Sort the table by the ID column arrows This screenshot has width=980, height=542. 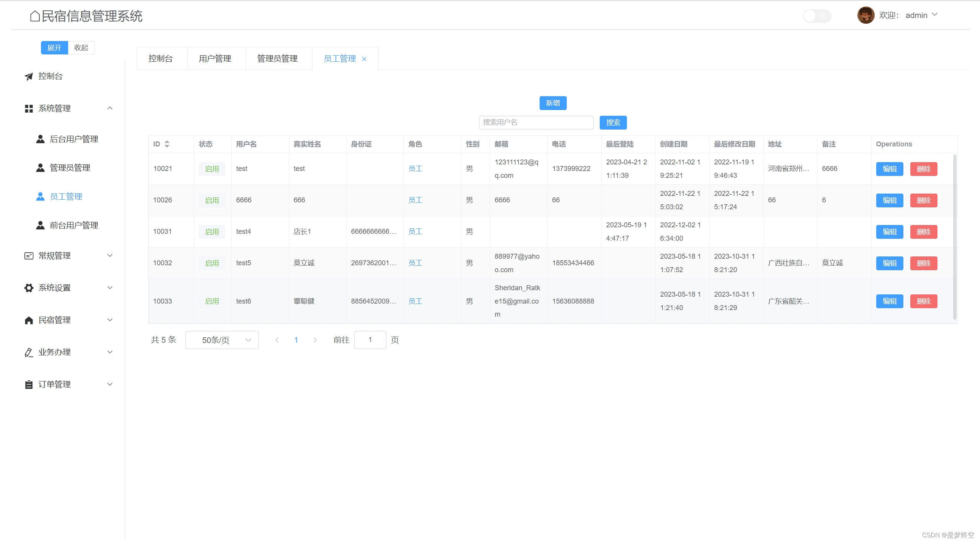tap(167, 144)
